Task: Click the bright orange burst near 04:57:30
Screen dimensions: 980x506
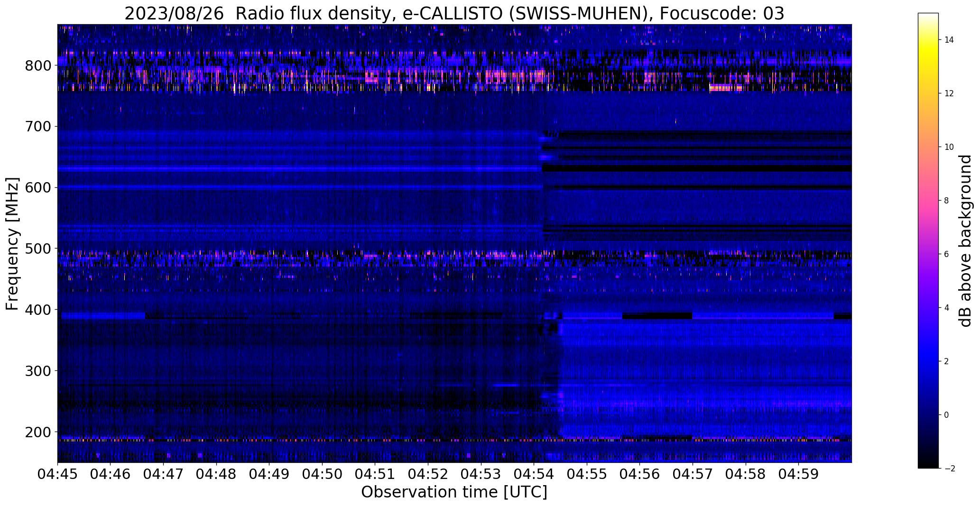Action: (x=726, y=88)
